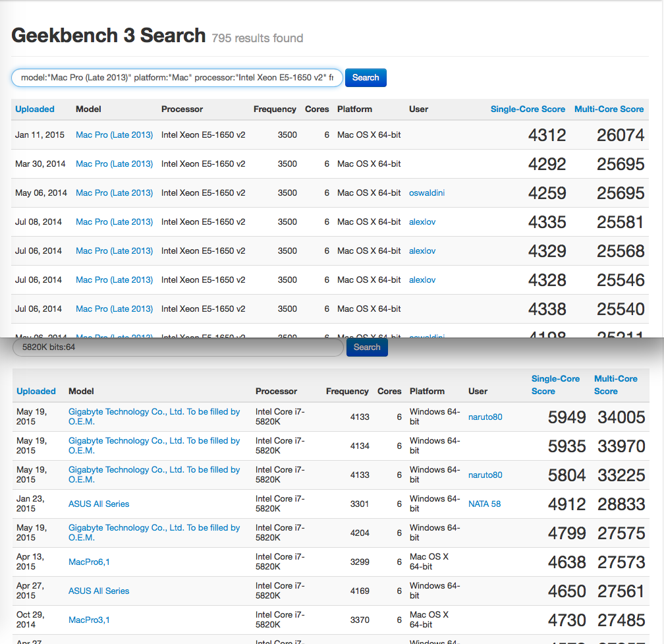Select the Apr 13, 2015 upload date

coord(30,562)
